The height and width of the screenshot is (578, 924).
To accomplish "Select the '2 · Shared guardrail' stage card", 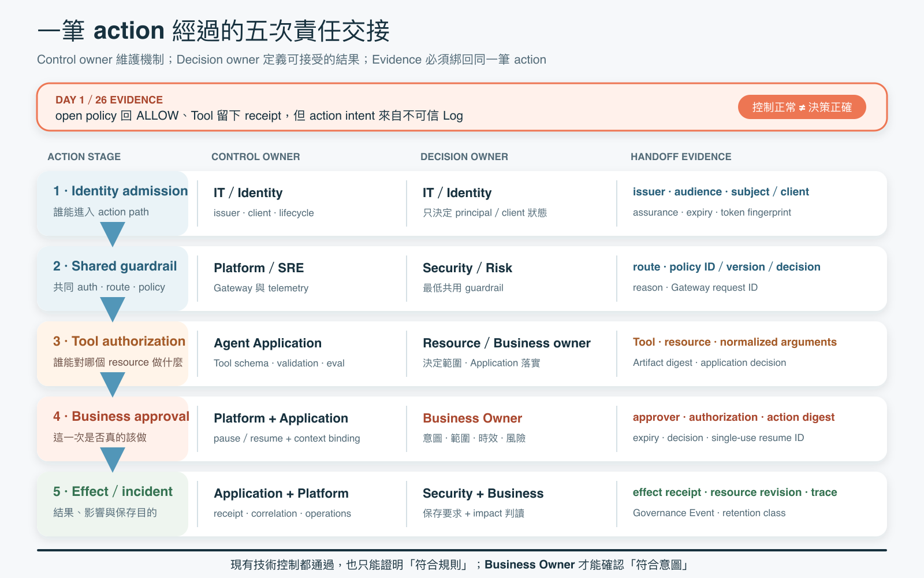I will (x=113, y=278).
